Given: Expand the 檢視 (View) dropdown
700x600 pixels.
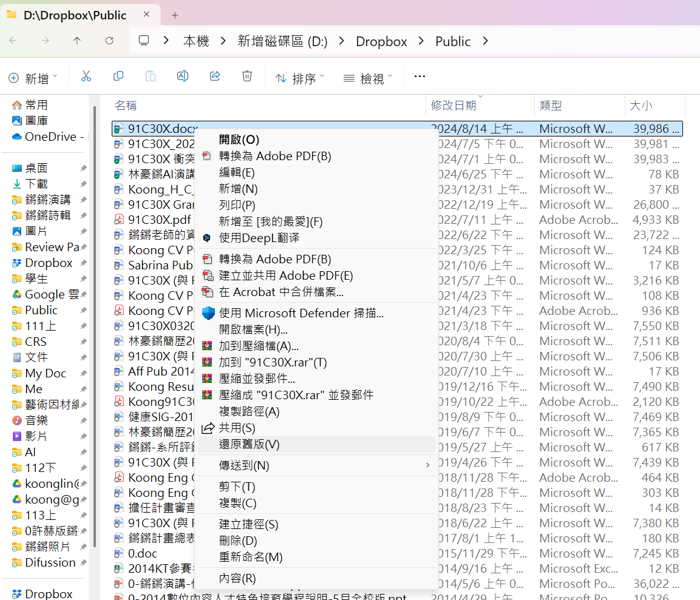Looking at the screenshot, I should point(368,78).
